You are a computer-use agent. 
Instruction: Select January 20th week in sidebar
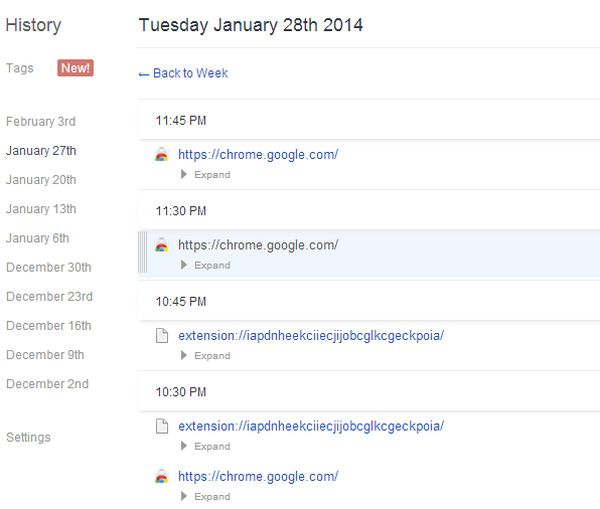(x=41, y=180)
